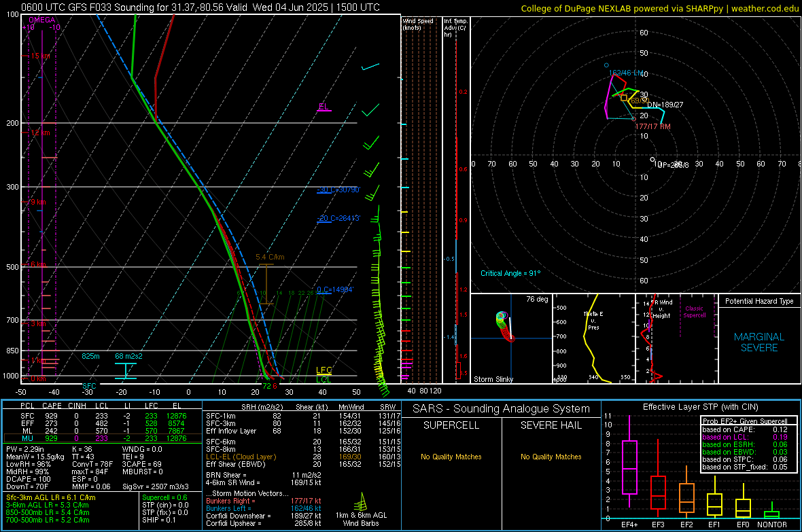This screenshot has width=802, height=532.
Task: Click the Effective Layer STP (with CIN) title
Action: pos(700,407)
